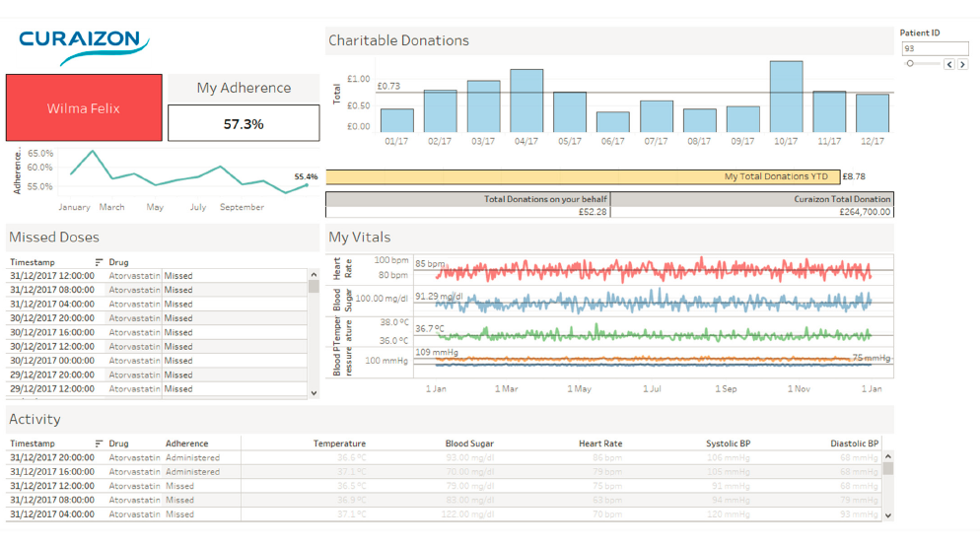Click the Blood Sugar column header
980x546 pixels.
[469, 444]
